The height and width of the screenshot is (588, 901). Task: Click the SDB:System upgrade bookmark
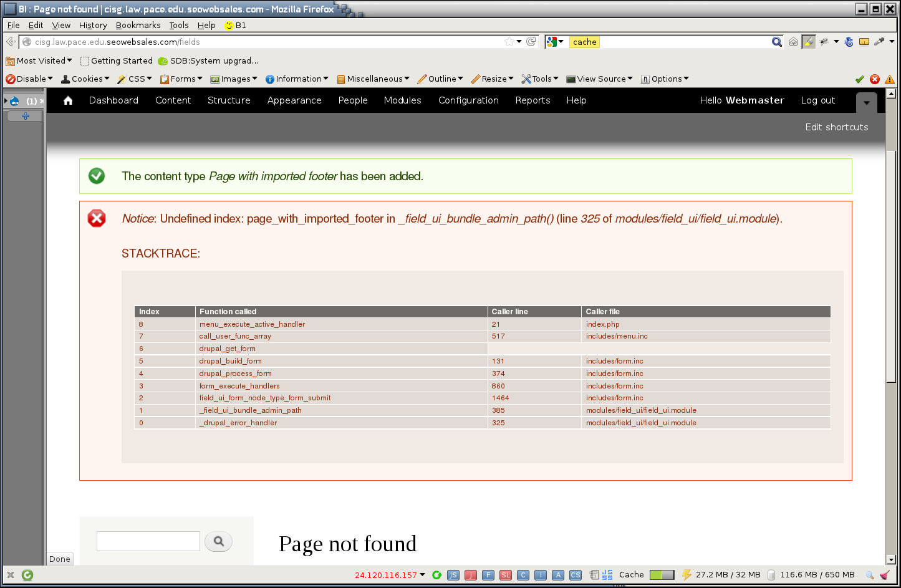point(208,61)
